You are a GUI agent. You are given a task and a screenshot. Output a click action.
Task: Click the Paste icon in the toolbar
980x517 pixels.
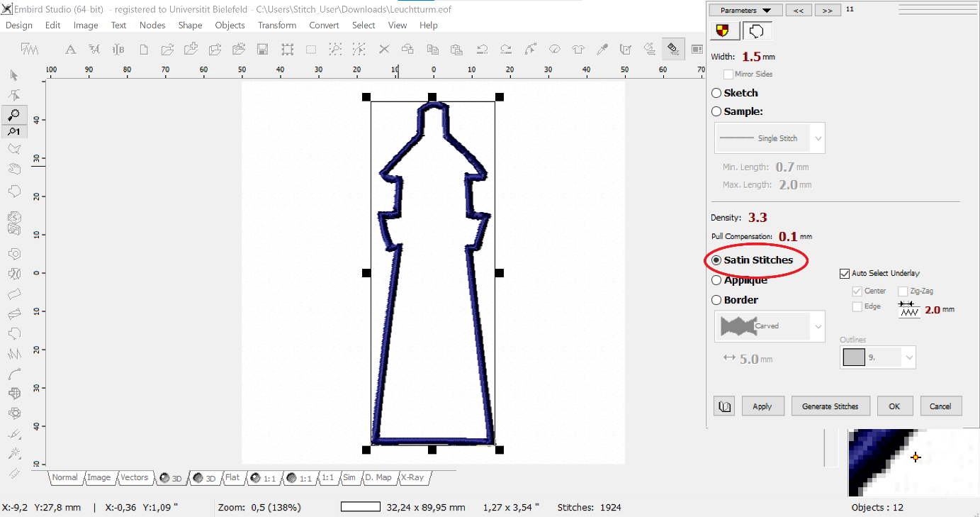457,49
